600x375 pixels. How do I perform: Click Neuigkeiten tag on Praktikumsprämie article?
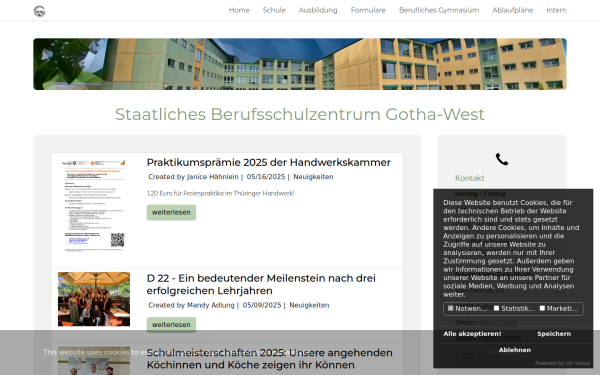313,177
